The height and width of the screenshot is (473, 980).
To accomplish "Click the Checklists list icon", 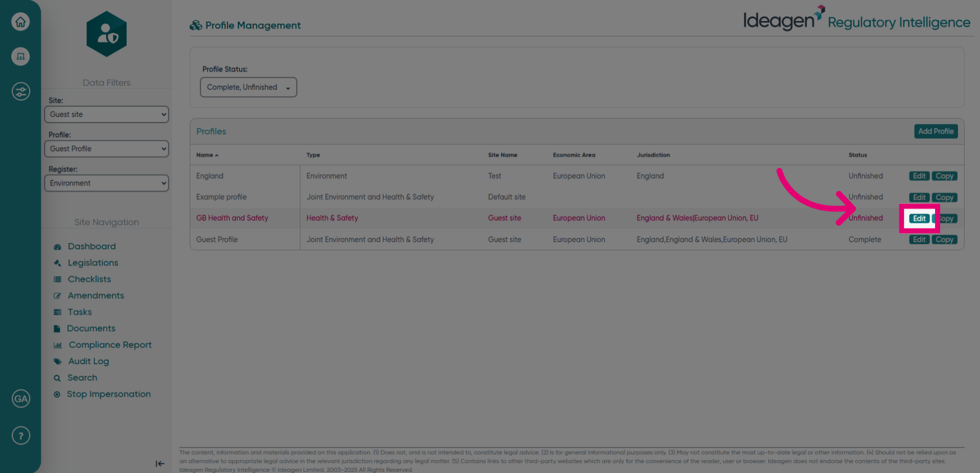I will coord(58,279).
